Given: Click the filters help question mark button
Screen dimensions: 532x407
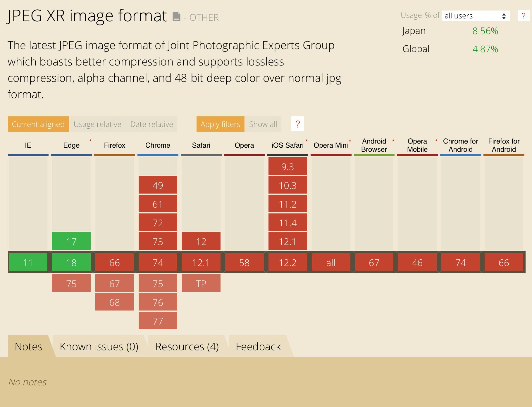Looking at the screenshot, I should (298, 124).
